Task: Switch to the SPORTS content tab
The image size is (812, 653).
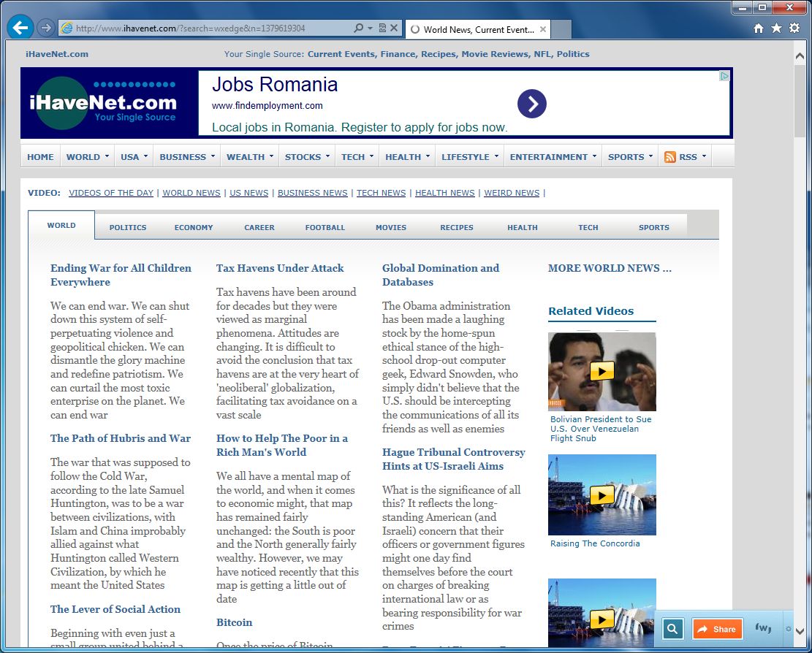Action: point(654,227)
